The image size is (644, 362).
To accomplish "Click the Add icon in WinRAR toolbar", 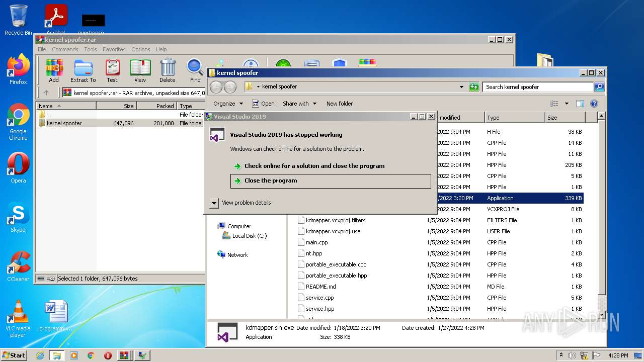I will pyautogui.click(x=54, y=71).
